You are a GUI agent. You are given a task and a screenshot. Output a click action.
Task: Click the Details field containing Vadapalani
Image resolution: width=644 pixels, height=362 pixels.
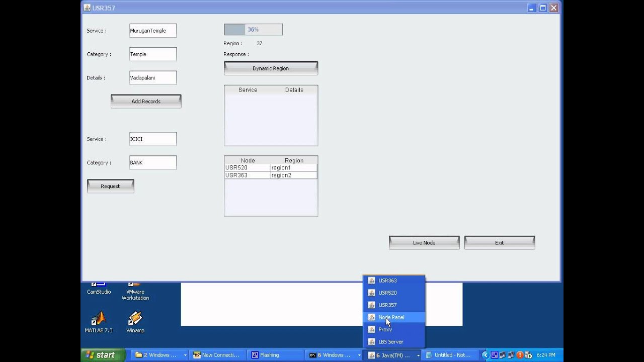(x=153, y=78)
